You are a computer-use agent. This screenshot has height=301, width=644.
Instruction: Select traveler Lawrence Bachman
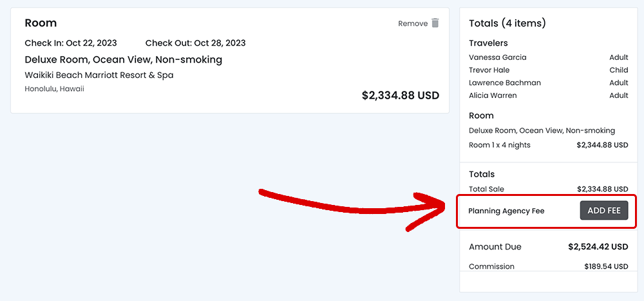click(x=505, y=83)
